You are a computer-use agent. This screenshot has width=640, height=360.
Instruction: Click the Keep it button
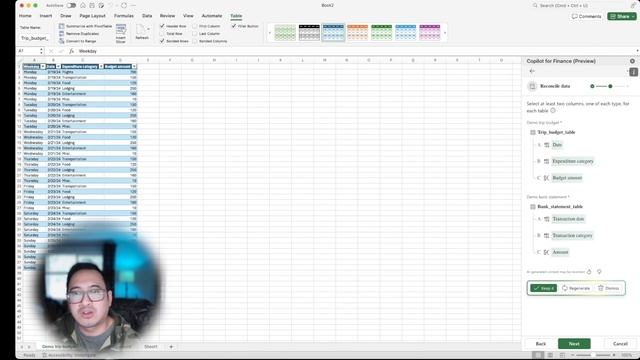pyautogui.click(x=543, y=288)
